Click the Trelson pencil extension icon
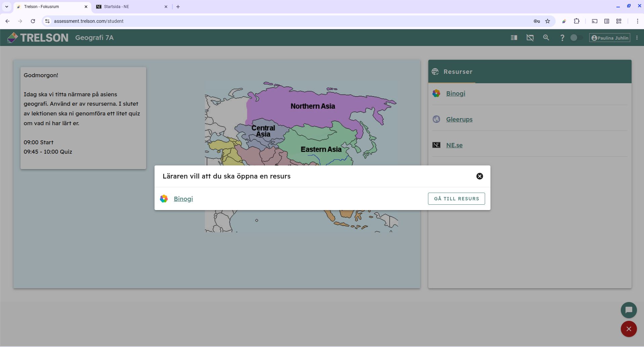 pyautogui.click(x=564, y=21)
